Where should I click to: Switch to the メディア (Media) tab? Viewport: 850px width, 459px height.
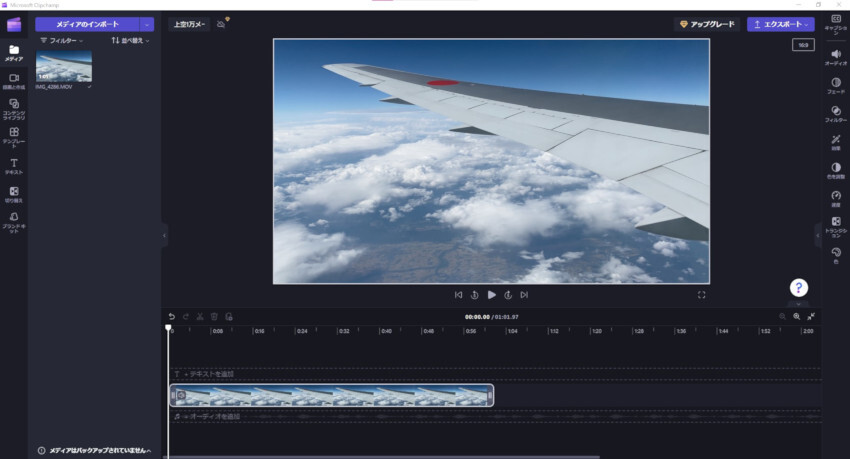click(x=14, y=52)
